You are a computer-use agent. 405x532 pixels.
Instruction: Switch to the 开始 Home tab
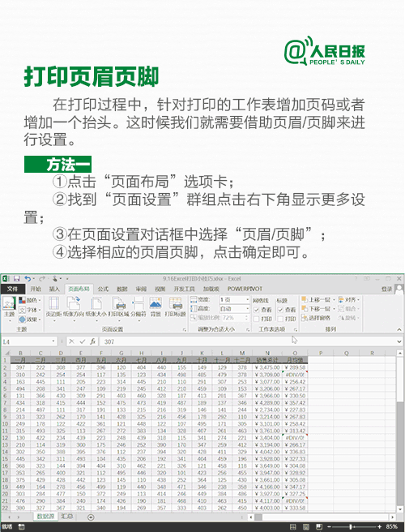coord(36,289)
